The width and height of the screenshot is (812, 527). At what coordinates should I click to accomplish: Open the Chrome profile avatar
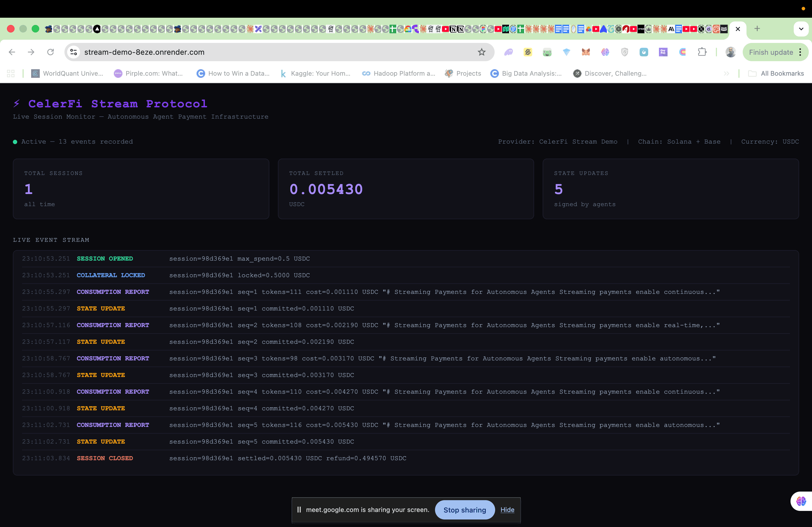pos(730,52)
